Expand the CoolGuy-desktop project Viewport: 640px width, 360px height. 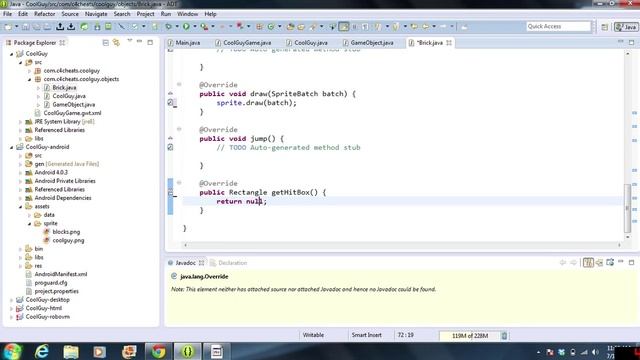(11, 300)
